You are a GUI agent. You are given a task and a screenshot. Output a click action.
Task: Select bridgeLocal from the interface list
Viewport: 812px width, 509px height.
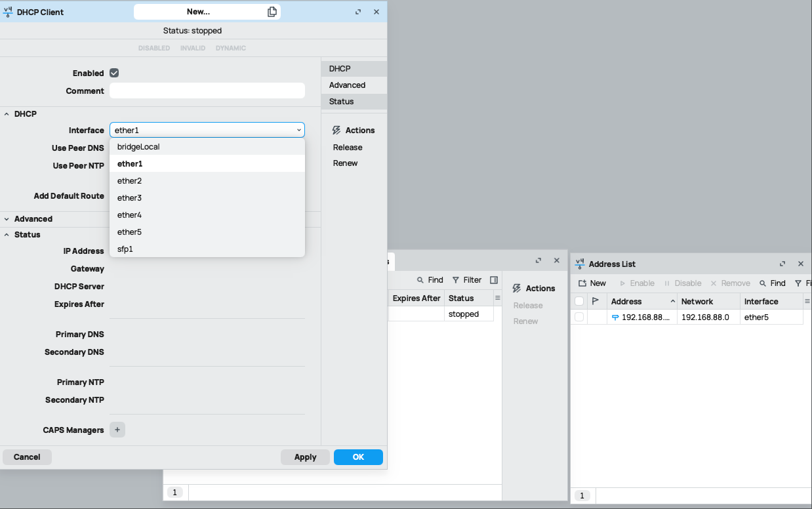click(x=207, y=147)
